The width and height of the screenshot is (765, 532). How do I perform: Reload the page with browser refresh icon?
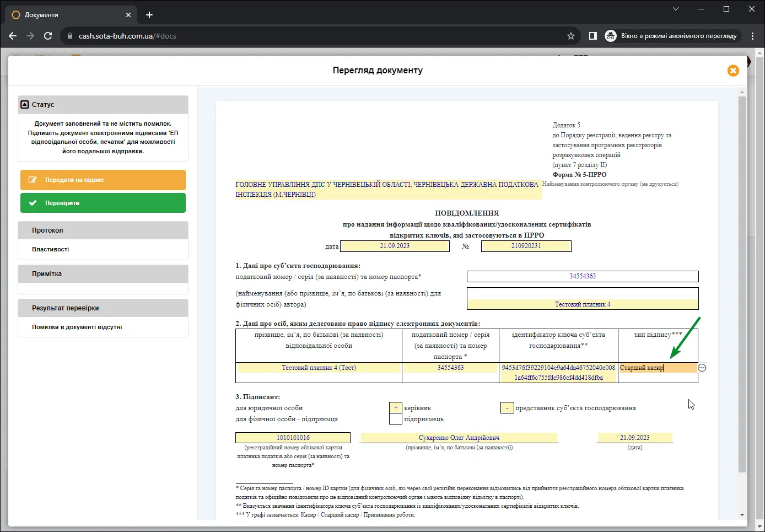[48, 36]
